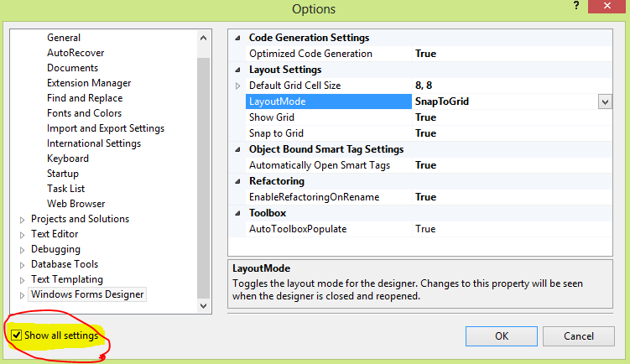Open Task List options
This screenshot has height=364, width=630.
coord(66,189)
